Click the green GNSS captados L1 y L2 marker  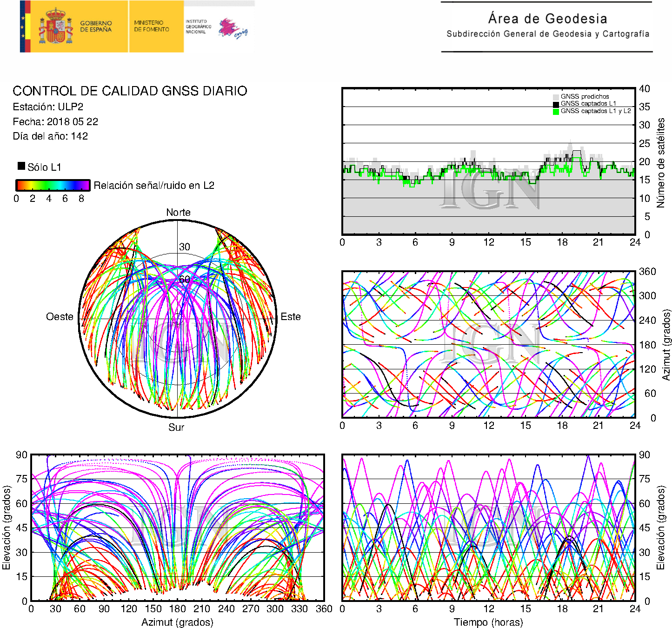click(x=556, y=111)
